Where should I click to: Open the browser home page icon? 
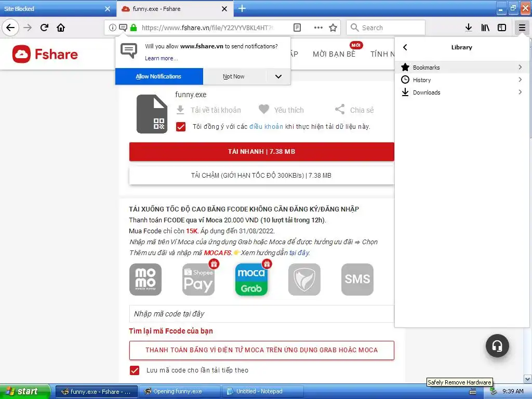[61, 28]
